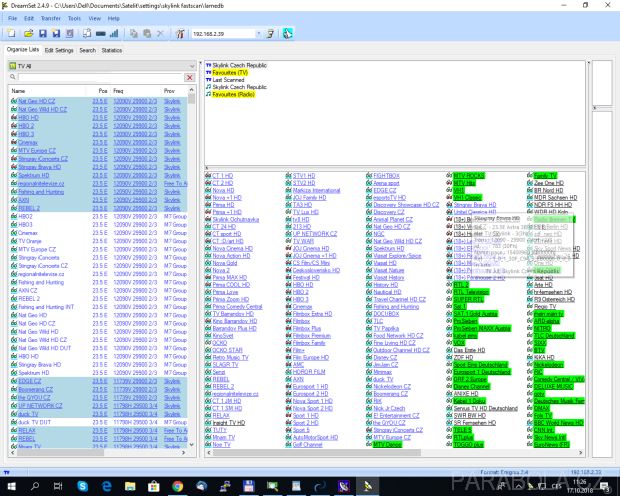Click the Copy toolbar icon
Viewport: 620px width, 496px height.
134,34
